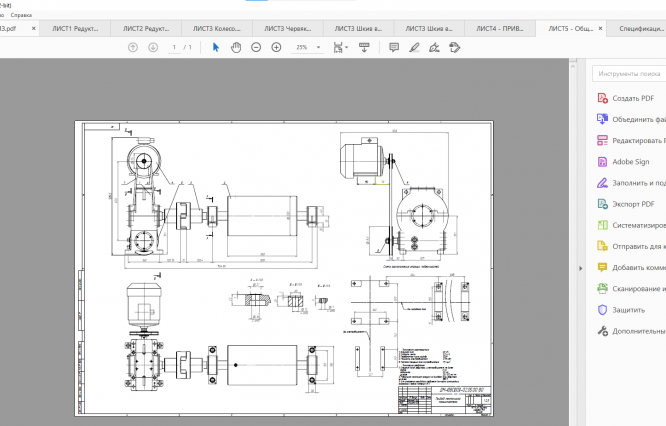Open the sign document tool
This screenshot has width=666, height=426.
click(435, 47)
